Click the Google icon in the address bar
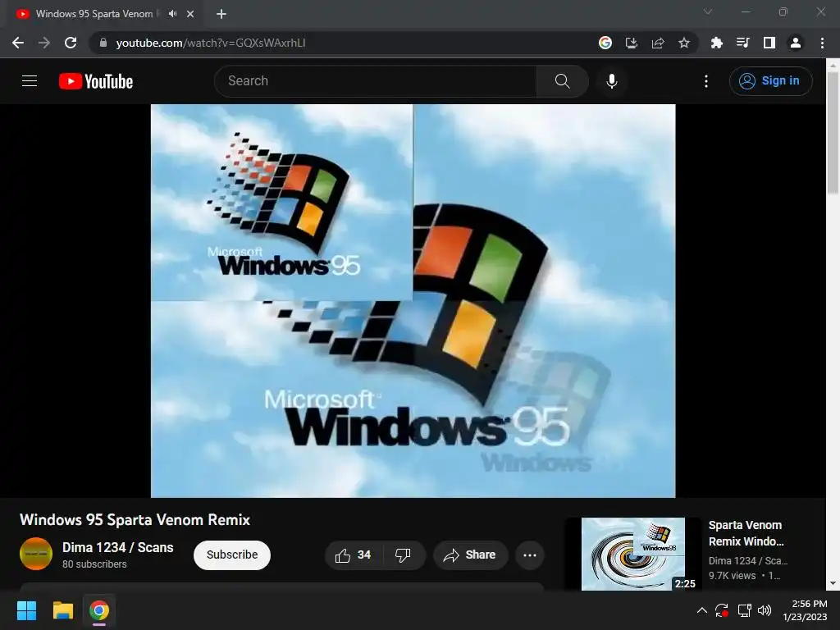 605,43
